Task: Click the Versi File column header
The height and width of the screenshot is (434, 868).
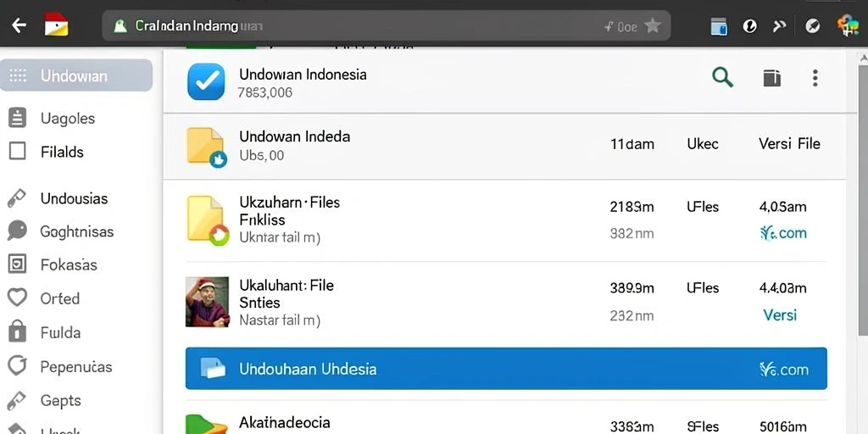Action: tap(789, 144)
